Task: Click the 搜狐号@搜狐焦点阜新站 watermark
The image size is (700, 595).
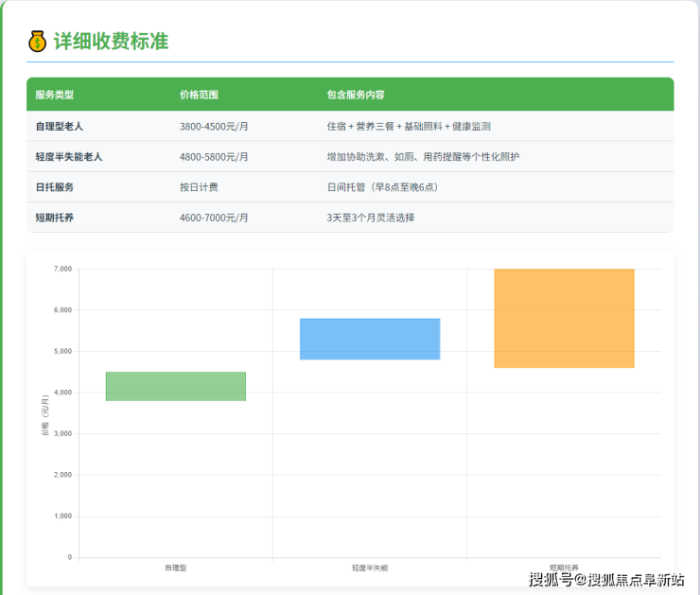Action: tap(606, 580)
